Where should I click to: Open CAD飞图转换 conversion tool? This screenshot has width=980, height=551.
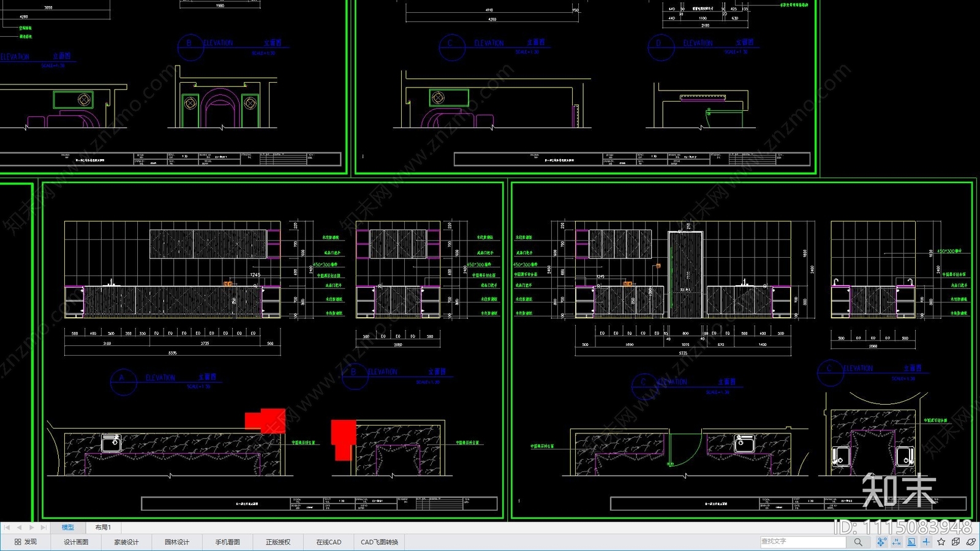click(x=380, y=542)
